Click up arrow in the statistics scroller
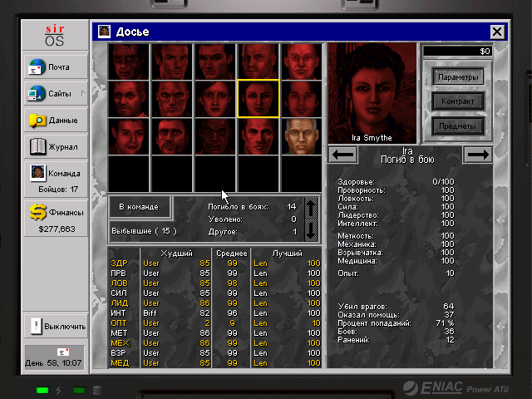 (x=311, y=208)
